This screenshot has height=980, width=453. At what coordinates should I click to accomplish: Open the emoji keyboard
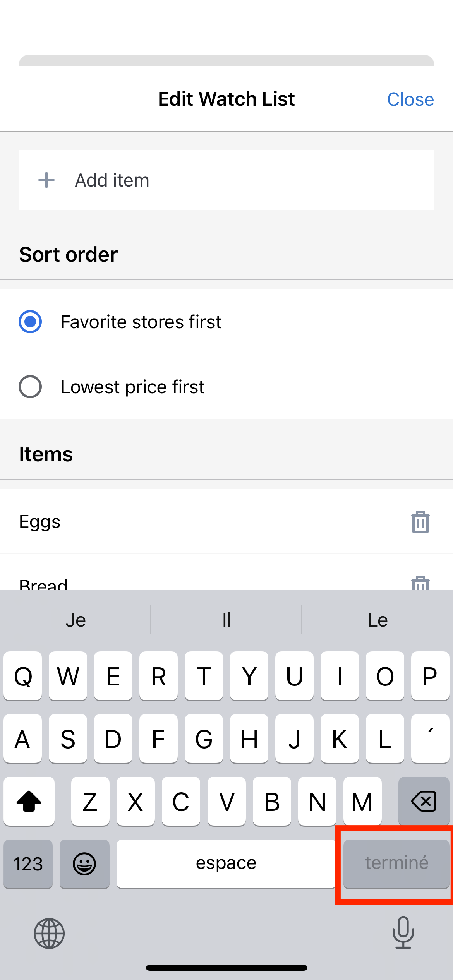84,864
